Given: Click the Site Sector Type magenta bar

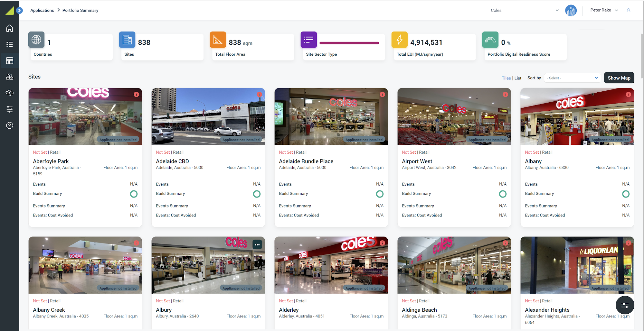Looking at the screenshot, I should [x=349, y=43].
